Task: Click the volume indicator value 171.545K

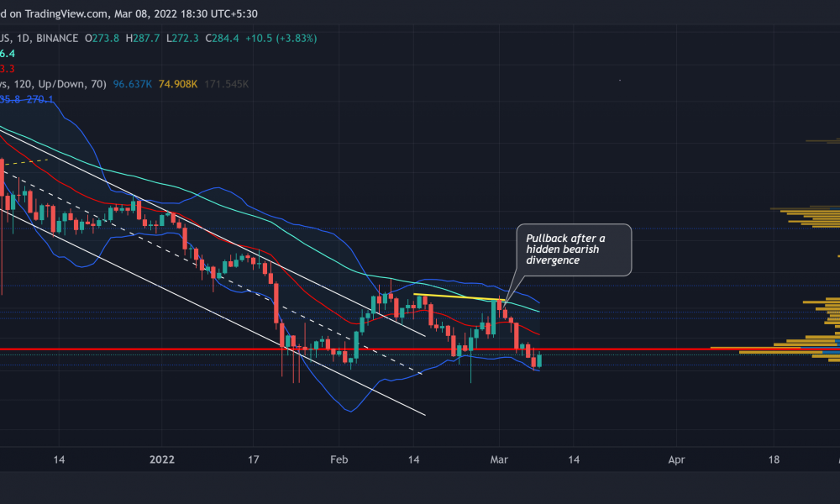Action: click(x=226, y=84)
